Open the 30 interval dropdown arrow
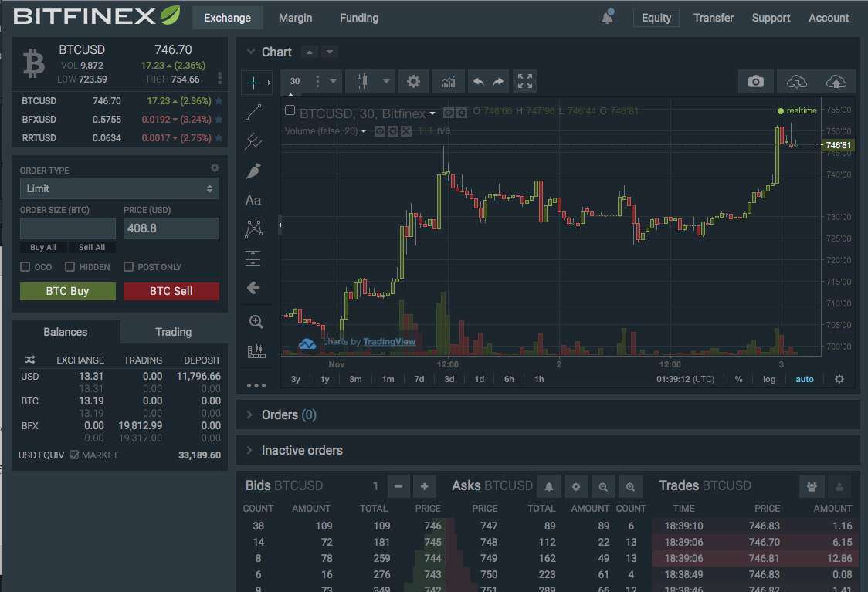 click(333, 82)
